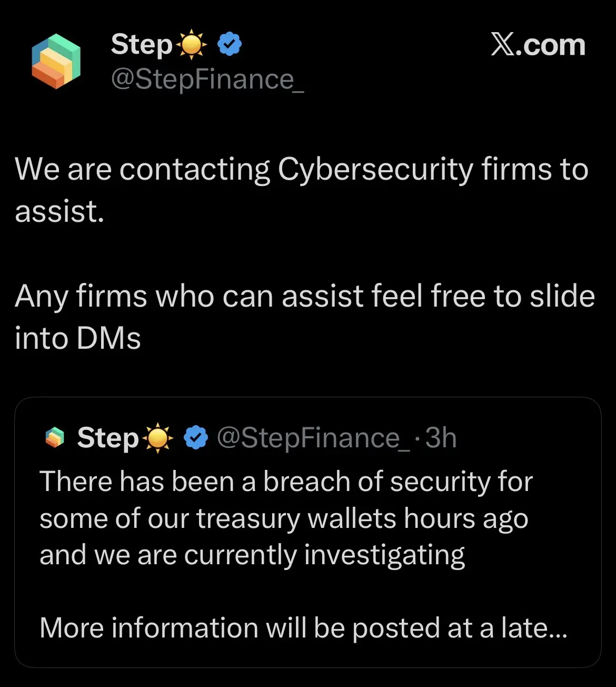Screen dimensions: 616x687
Task: Open the quoted post's 3h timestamp
Action: pos(441,437)
